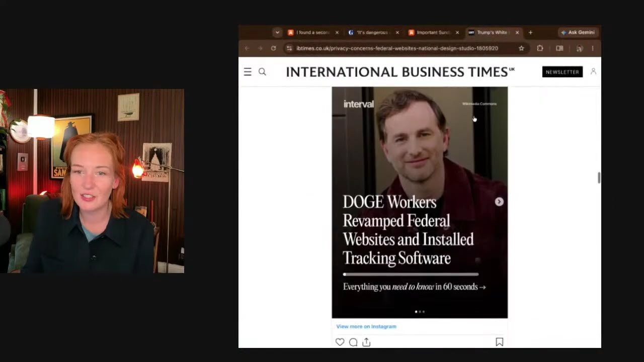Advance the Instagram carousel to the next slide

[x=499, y=202]
